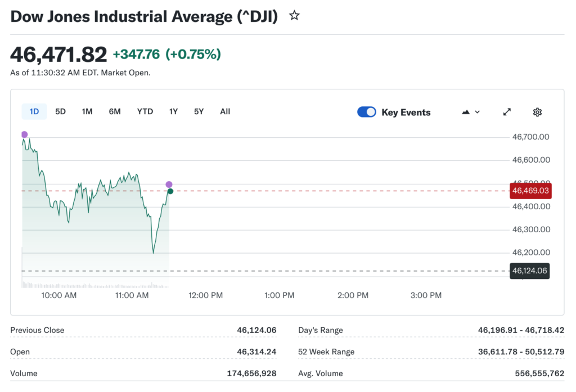576x392 pixels.
Task: Click the red 46,469.03 price label
Action: (530, 191)
